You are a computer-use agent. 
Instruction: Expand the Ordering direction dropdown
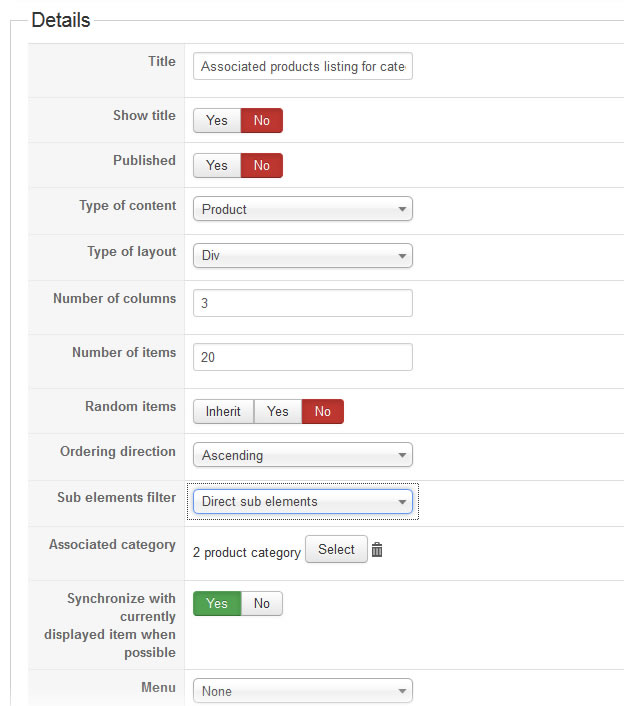pos(302,456)
